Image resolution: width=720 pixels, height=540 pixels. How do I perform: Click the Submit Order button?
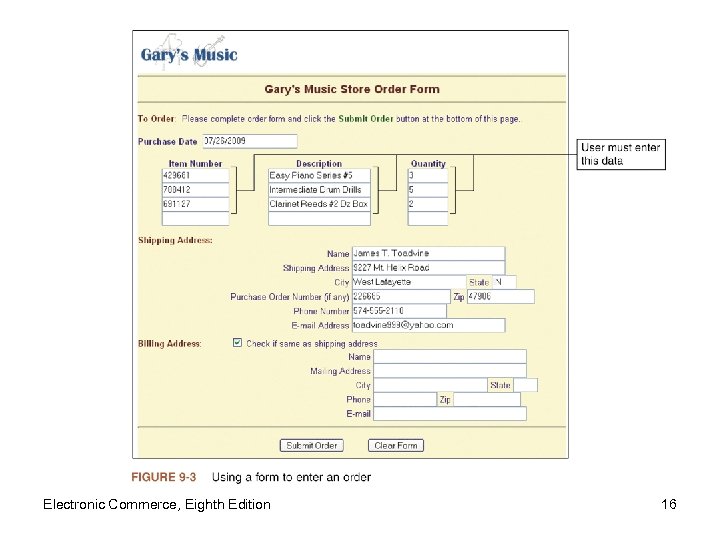pyautogui.click(x=312, y=445)
